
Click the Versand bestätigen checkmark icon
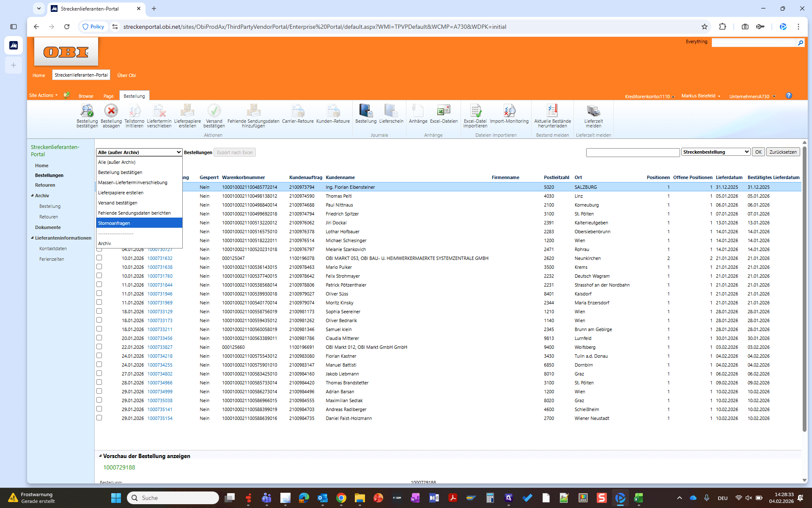[x=214, y=111]
